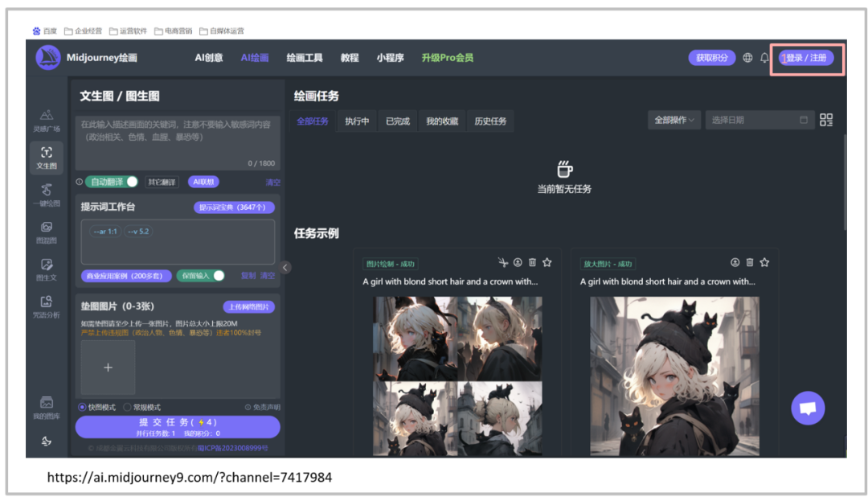This screenshot has width=868, height=497.
Task: Open 我的图库 in sidebar
Action: coord(47,409)
